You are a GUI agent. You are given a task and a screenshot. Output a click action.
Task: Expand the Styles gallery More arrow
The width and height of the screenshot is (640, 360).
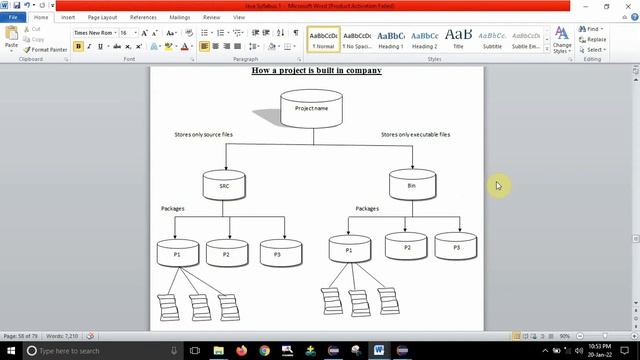click(547, 49)
